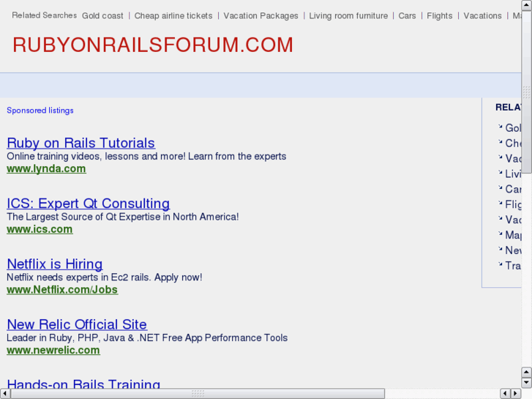532x399 pixels.
Task: Open Hands-on Rails Training listing
Action: pyautogui.click(x=83, y=384)
